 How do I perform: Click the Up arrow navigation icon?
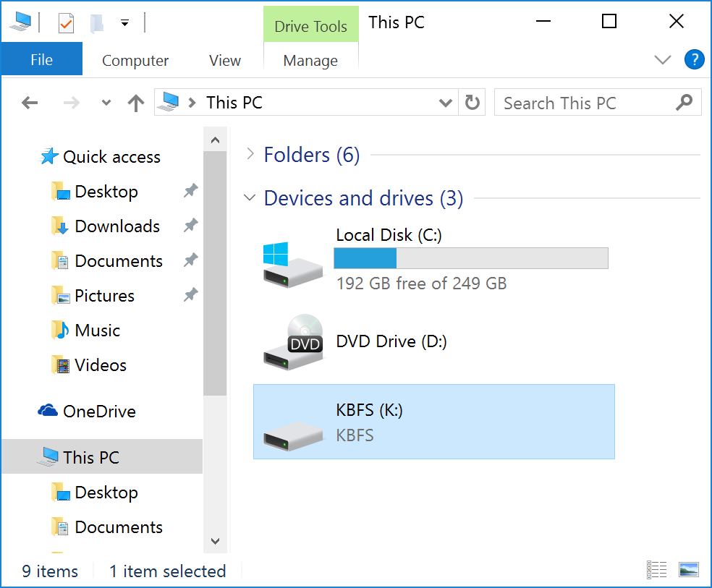tap(136, 103)
